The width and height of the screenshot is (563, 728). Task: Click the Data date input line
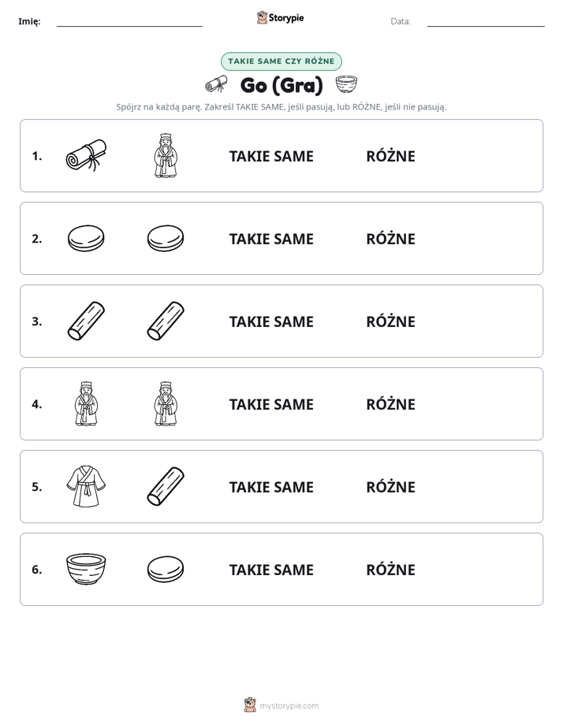486,21
